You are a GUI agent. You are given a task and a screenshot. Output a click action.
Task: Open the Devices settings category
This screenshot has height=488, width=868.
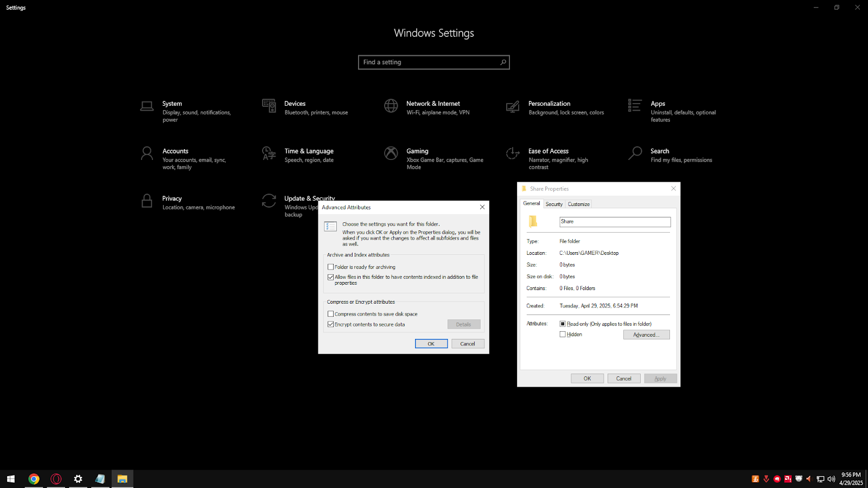(x=295, y=104)
